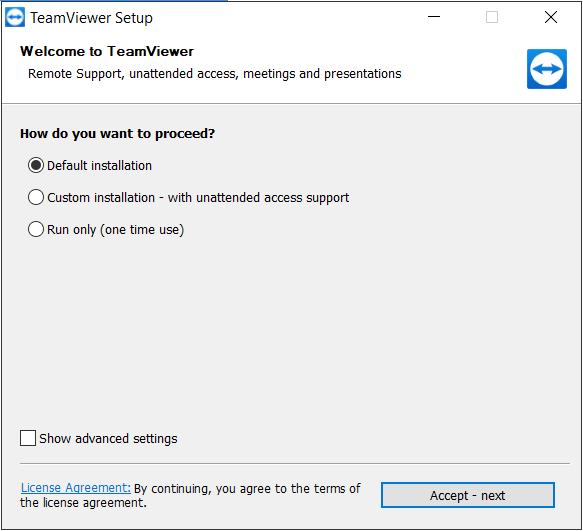Click the "Welcome to TeamViewer" heading

107,51
